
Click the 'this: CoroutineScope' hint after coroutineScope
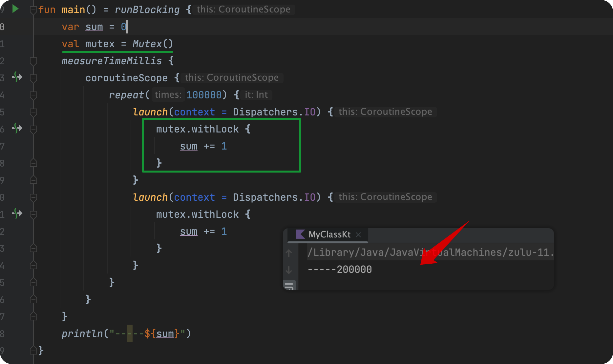[232, 77]
